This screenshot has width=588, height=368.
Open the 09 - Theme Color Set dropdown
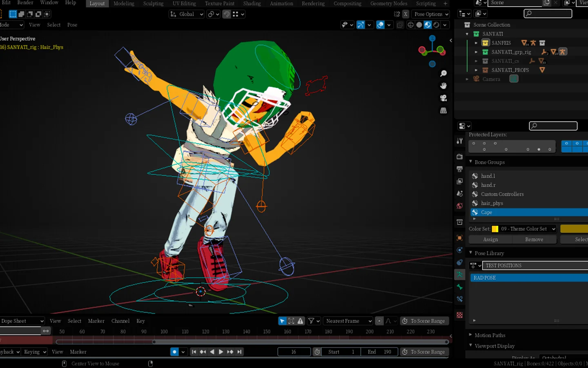tap(524, 229)
